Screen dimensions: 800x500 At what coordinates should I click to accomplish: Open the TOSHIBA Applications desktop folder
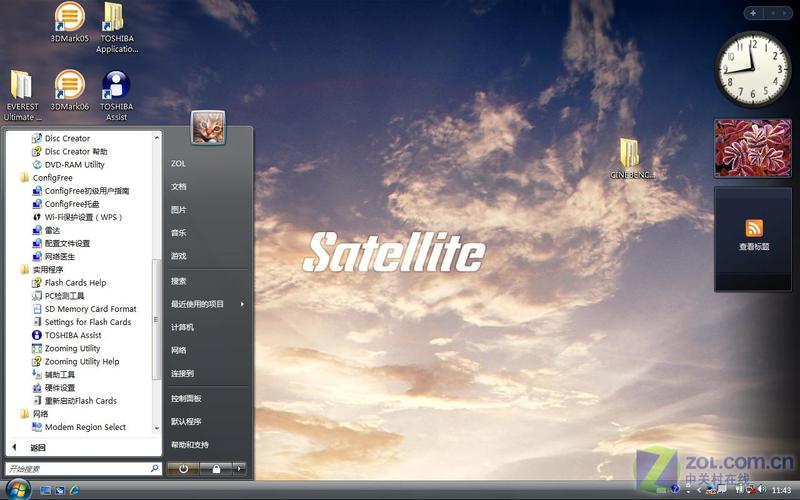coord(116,27)
